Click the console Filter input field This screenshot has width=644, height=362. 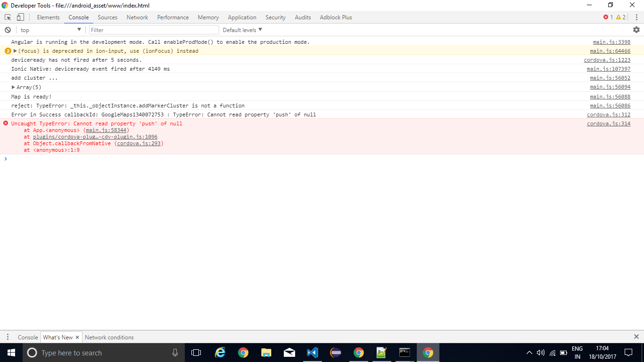pyautogui.click(x=153, y=30)
